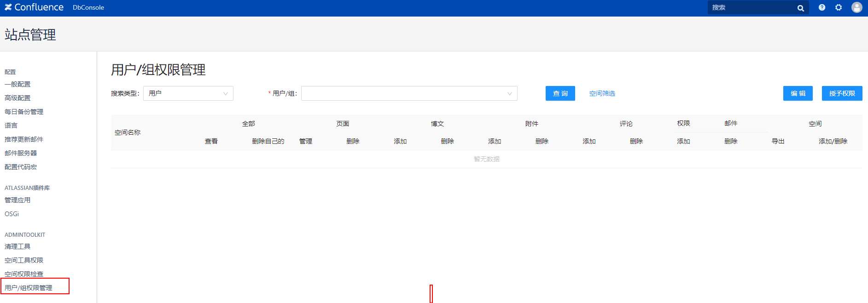Viewport: 868px width, 303px height.
Task: Navigate to 管理应用
Action: click(x=17, y=200)
